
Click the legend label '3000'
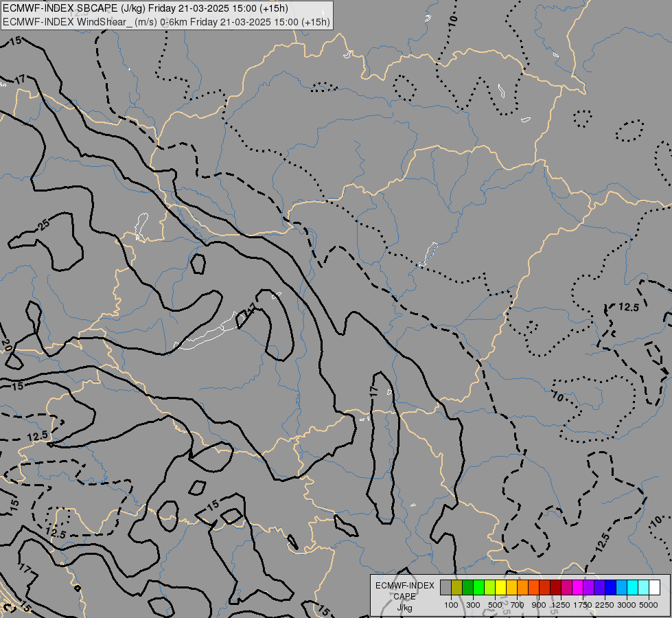[627, 605]
